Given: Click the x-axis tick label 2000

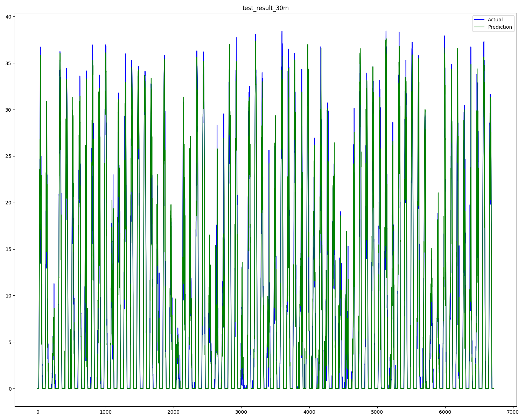Looking at the screenshot, I should 173,412.
